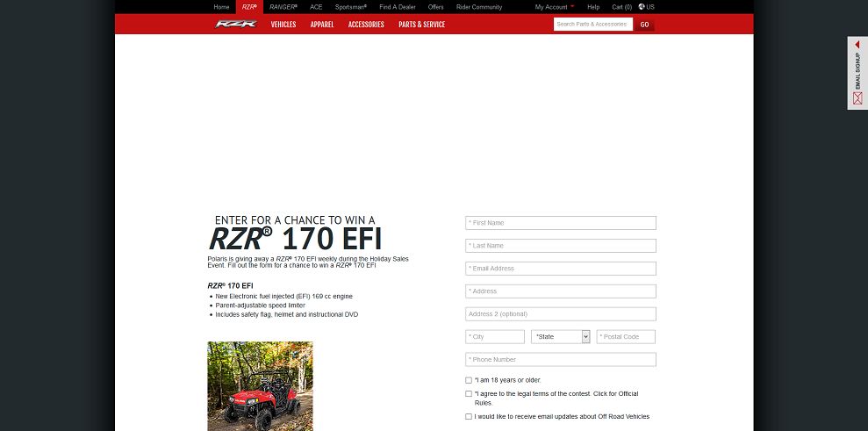Image resolution: width=868 pixels, height=431 pixels.
Task: Click the Last Name input field
Action: tap(561, 246)
